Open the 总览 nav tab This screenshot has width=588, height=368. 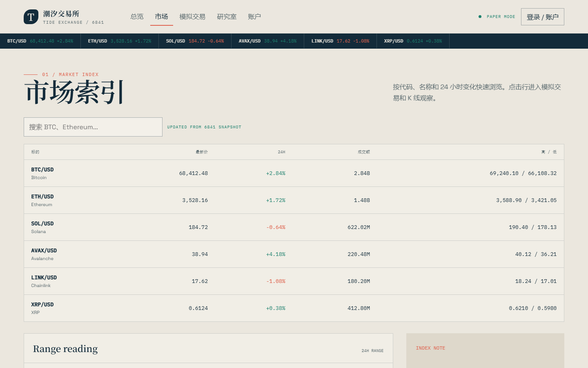[137, 17]
